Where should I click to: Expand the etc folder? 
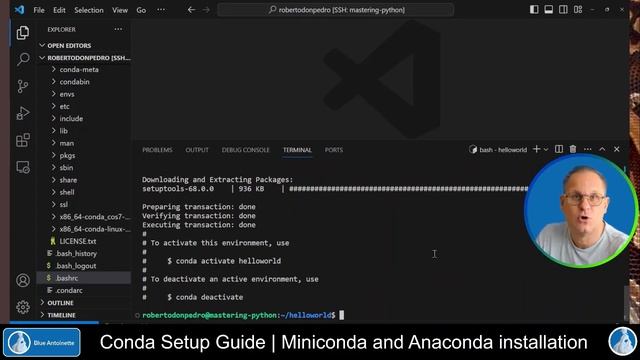coord(84,106)
